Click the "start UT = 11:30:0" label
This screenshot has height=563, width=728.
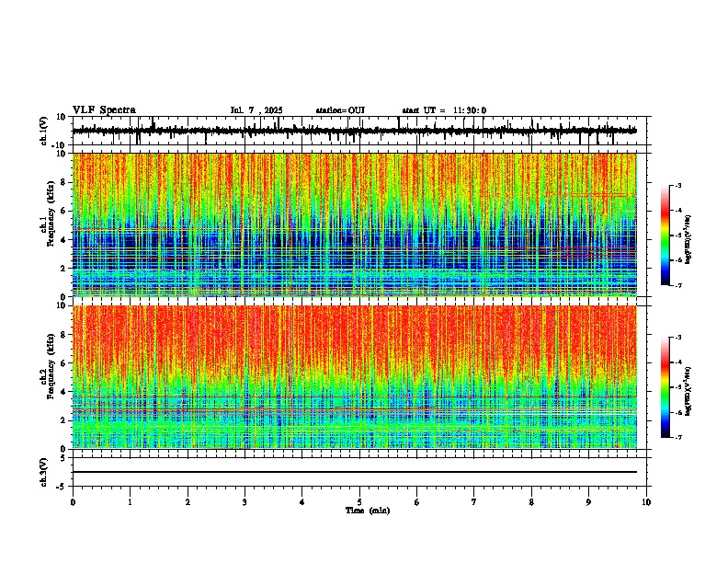(444, 110)
